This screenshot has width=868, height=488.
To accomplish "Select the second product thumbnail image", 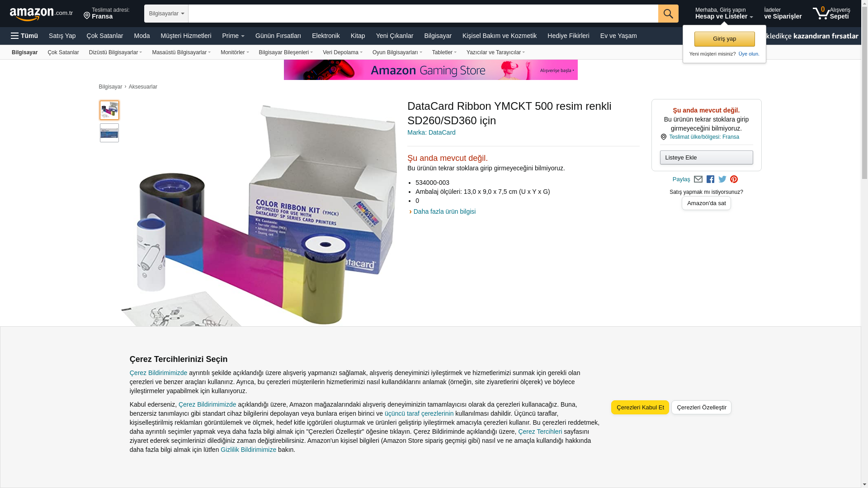I will point(109,133).
